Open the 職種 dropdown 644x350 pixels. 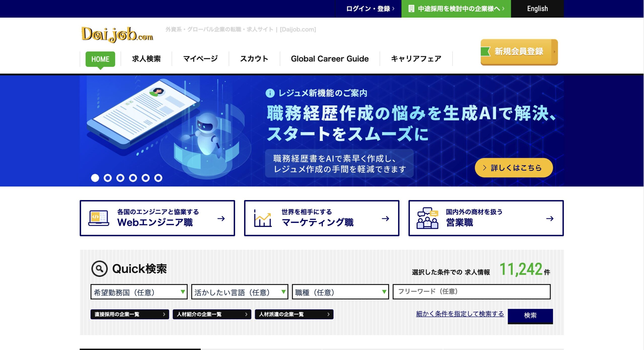point(340,292)
